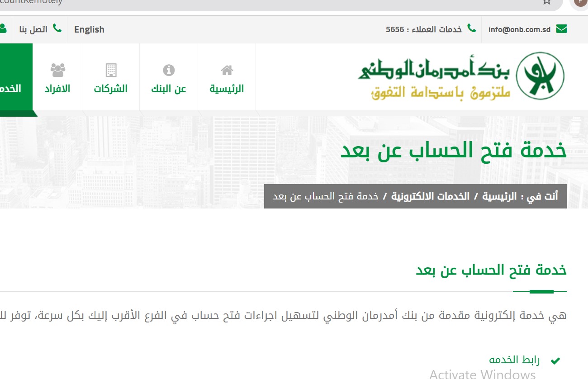
Task: Open the الافراد menu item
Action: pyautogui.click(x=57, y=89)
